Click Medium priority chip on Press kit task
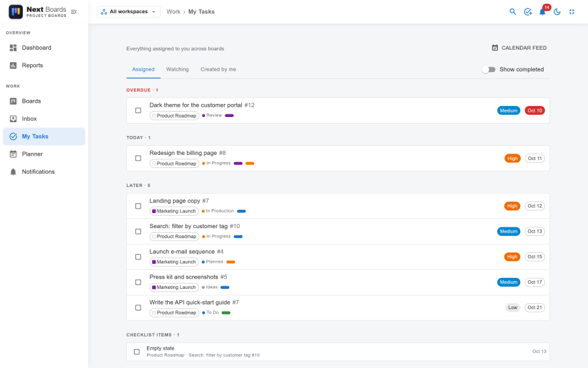588x368 pixels. [x=508, y=282]
